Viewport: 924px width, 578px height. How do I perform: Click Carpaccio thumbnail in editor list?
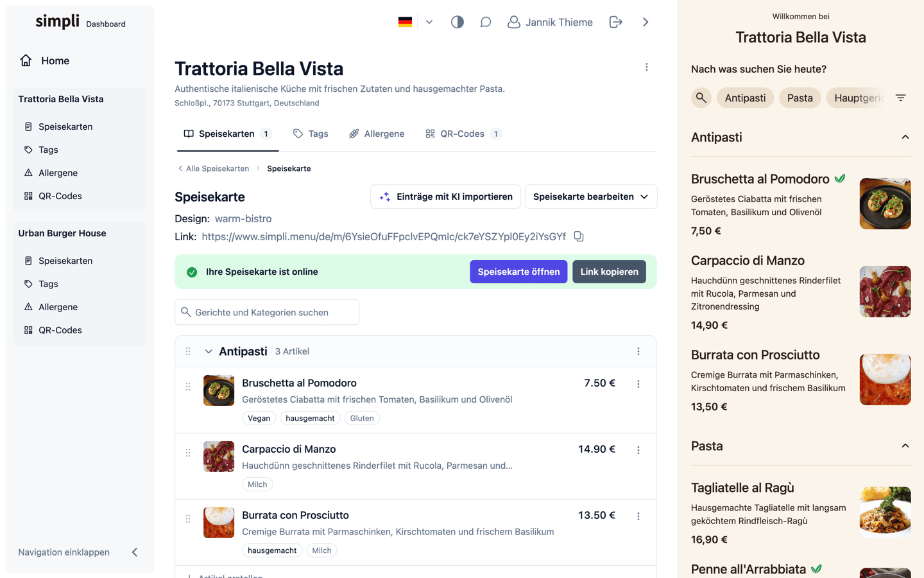(219, 457)
